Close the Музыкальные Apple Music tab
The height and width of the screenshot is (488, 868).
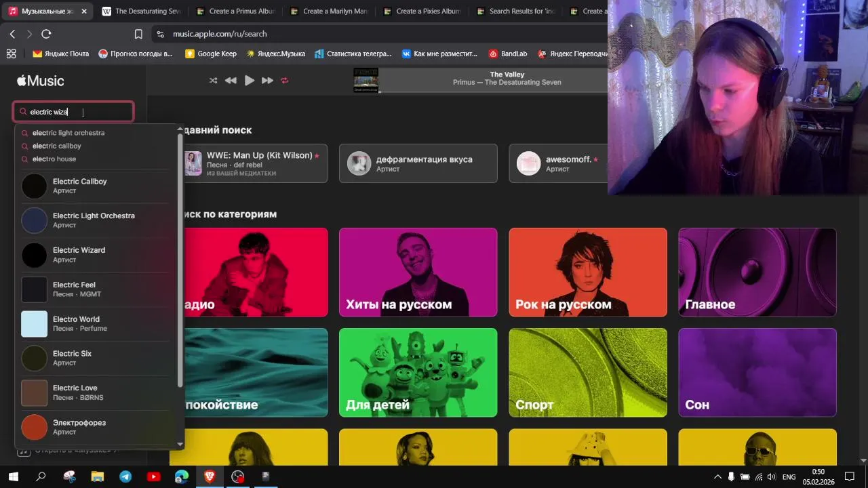84,12
